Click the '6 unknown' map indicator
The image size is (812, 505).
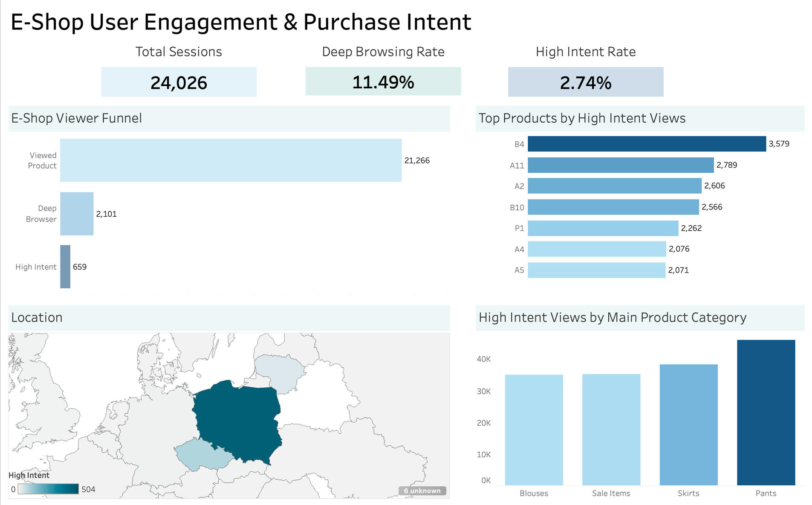422,490
